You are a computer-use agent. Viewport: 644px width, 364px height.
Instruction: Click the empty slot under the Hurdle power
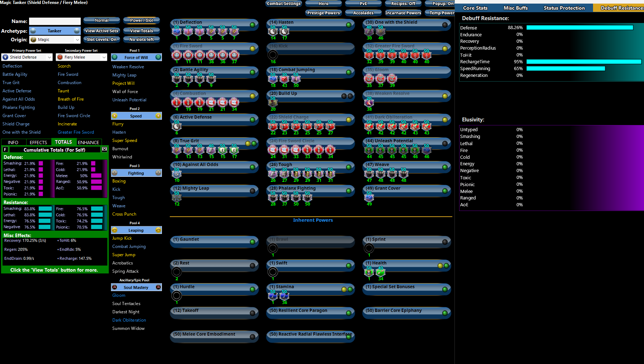click(177, 296)
